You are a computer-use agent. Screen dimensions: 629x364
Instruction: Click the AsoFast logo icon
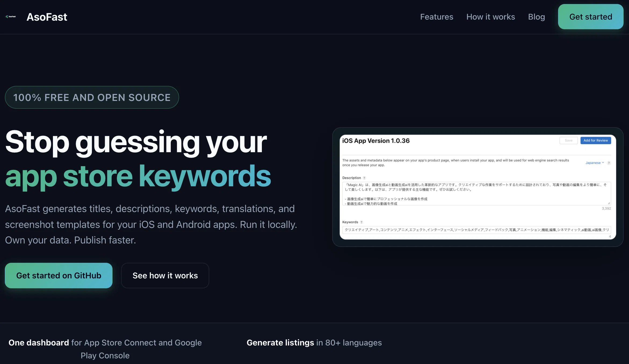10,17
